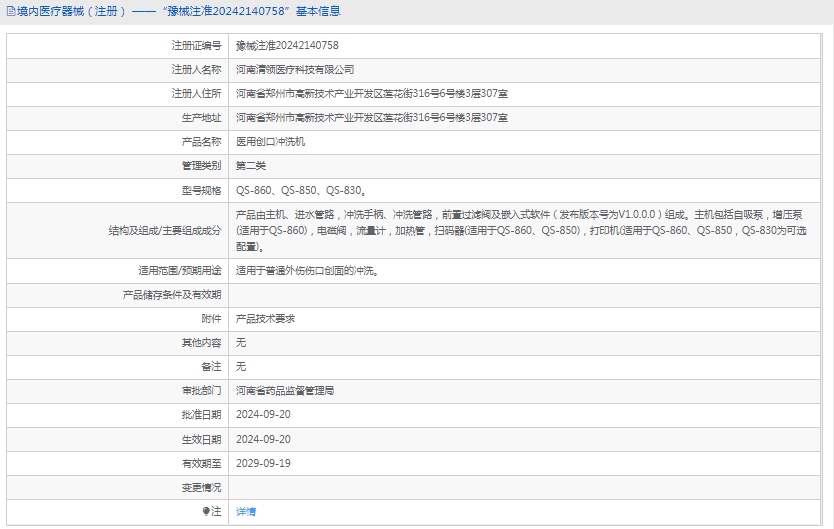Click expiry date value 2029-09-19
This screenshot has height=529, width=834.
263,463
